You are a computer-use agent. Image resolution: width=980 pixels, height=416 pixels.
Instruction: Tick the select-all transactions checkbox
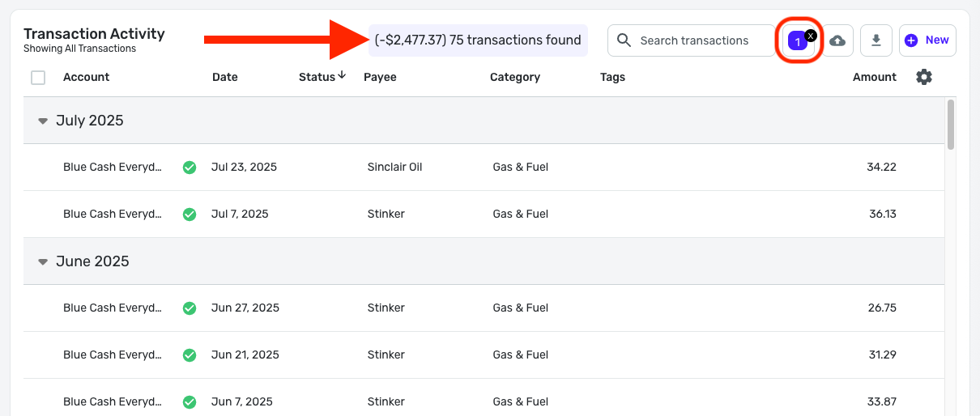38,78
